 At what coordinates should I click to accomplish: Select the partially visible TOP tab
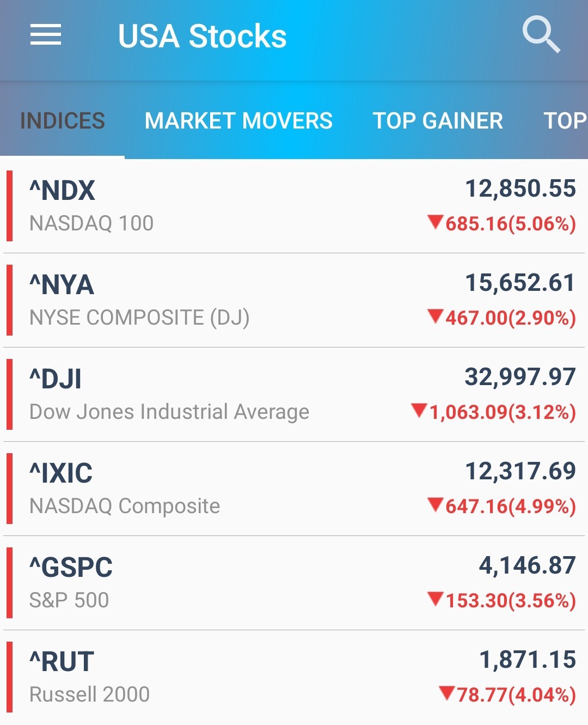click(x=565, y=121)
